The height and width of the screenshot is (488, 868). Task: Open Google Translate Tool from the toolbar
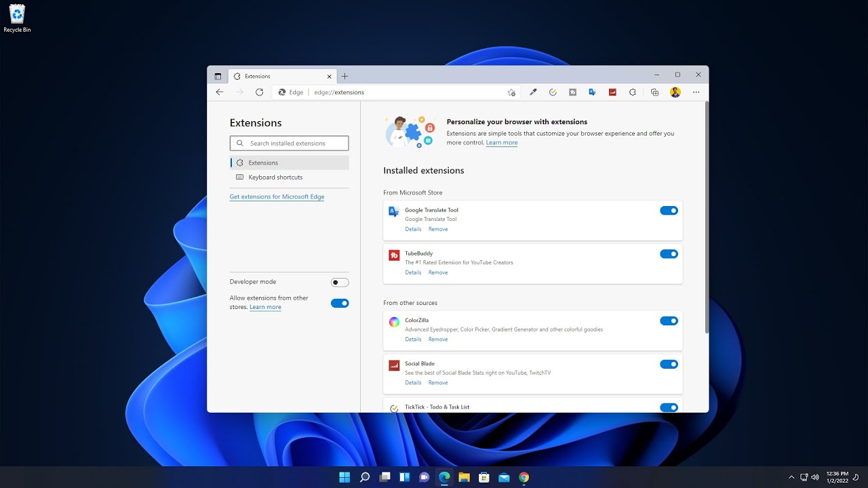pyautogui.click(x=592, y=92)
